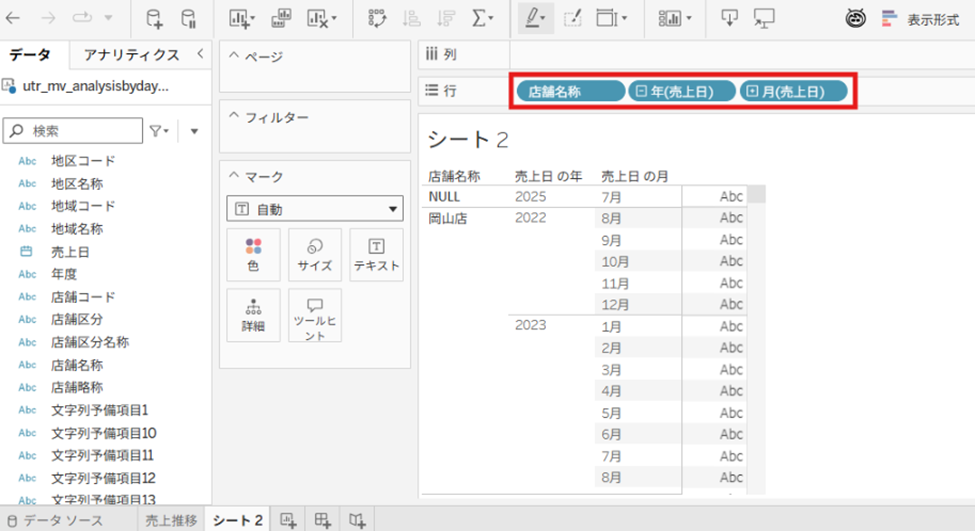
Task: Click the サイズ marks button
Action: pyautogui.click(x=315, y=254)
